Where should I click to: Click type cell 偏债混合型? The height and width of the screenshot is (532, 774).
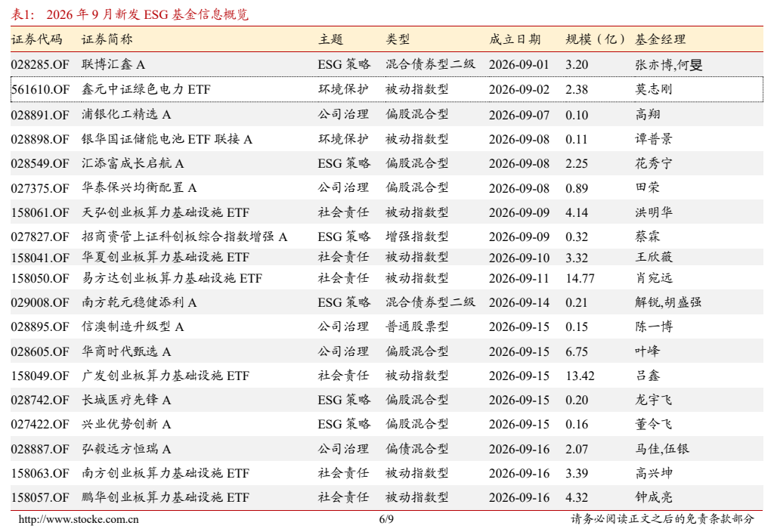tap(417, 449)
